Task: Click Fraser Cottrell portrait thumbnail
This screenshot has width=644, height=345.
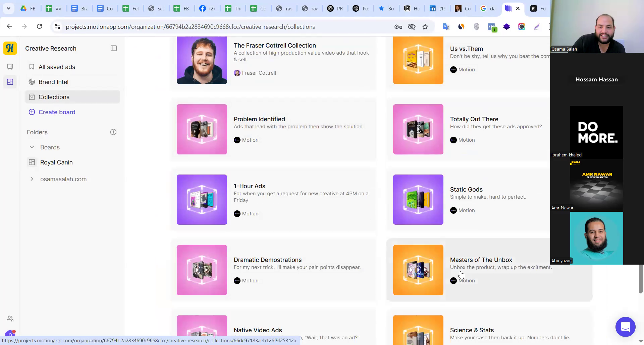Action: click(202, 60)
